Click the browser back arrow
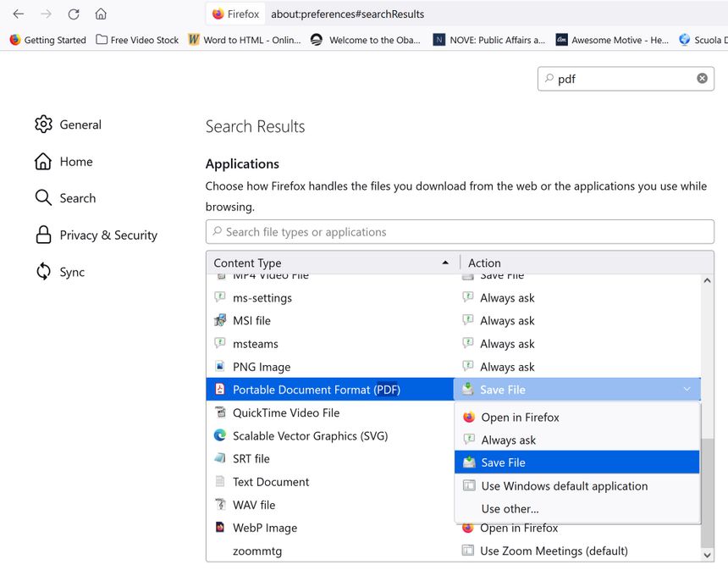 [x=19, y=14]
